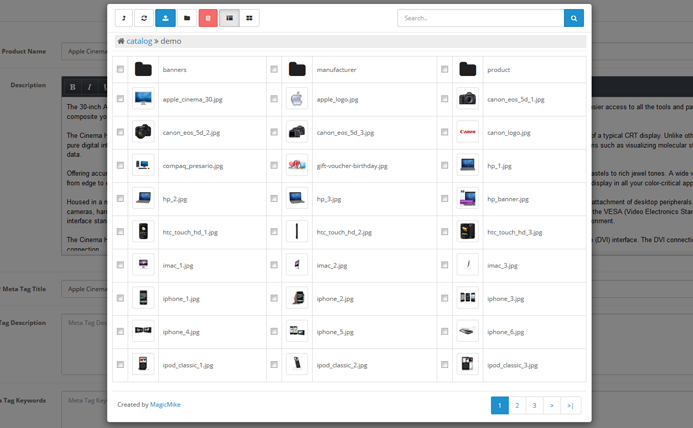Image resolution: width=693 pixels, height=428 pixels.
Task: Click the canon_logo.jpg thumbnail
Action: [468, 132]
